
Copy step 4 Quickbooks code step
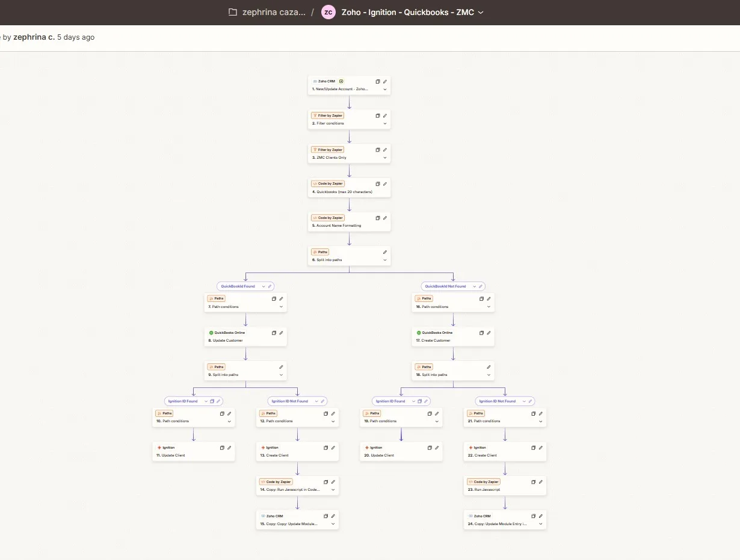[378, 184]
